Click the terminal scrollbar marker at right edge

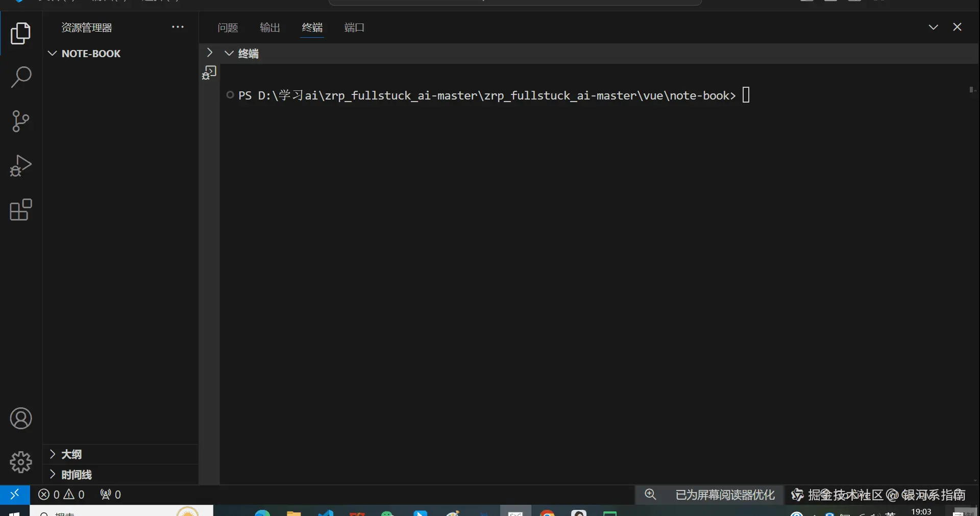[x=972, y=90]
